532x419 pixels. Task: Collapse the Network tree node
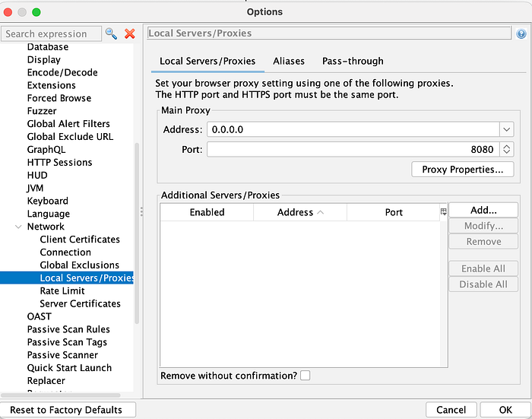coord(18,227)
